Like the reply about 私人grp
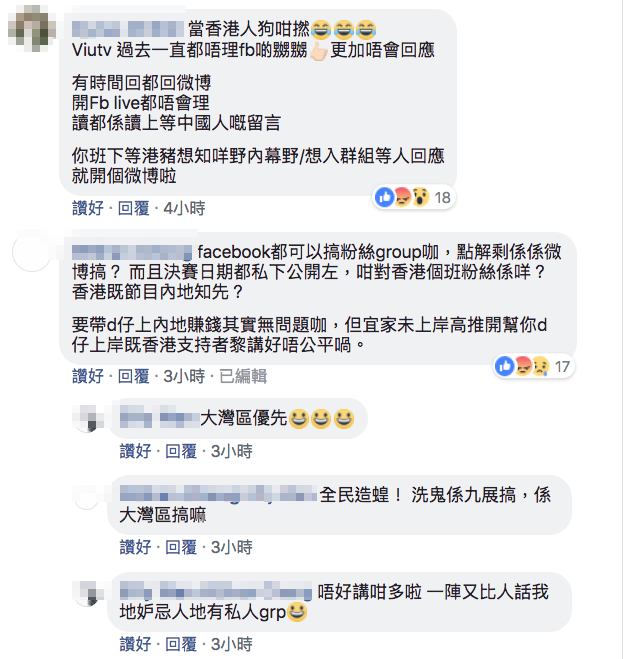 click(135, 644)
